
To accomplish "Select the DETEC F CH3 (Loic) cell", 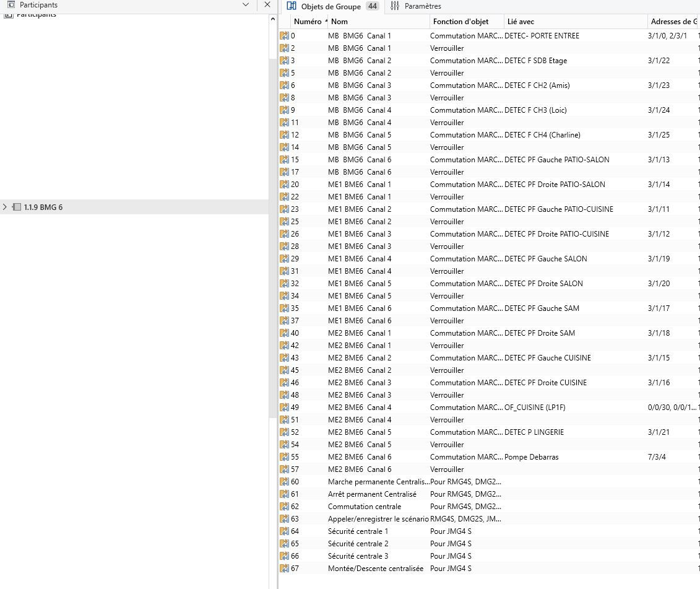I will click(535, 110).
